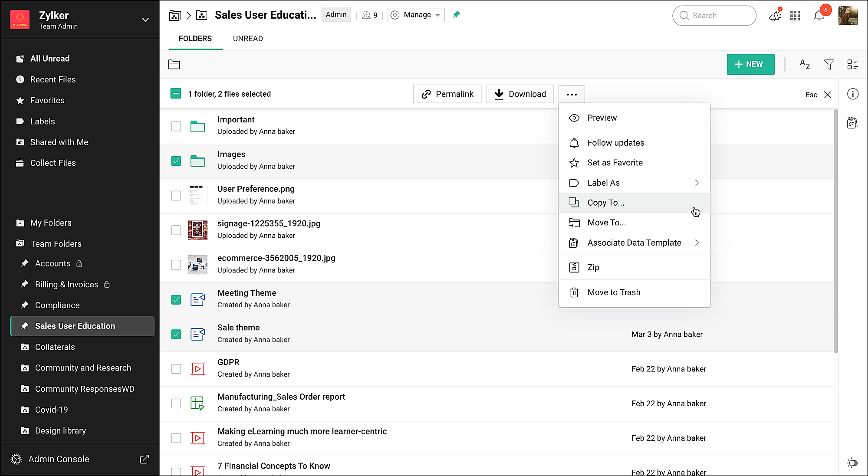Uncheck the Images folder checkbox

click(176, 161)
